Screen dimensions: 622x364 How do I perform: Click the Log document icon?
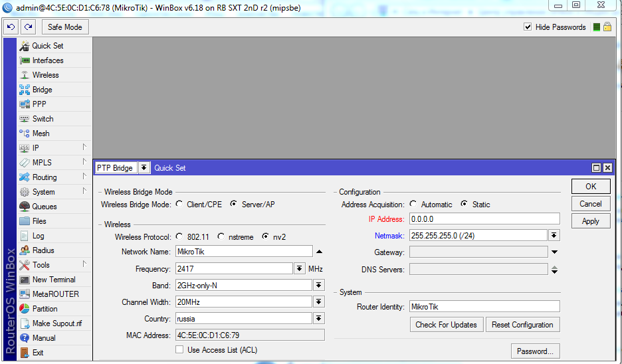(x=25, y=236)
